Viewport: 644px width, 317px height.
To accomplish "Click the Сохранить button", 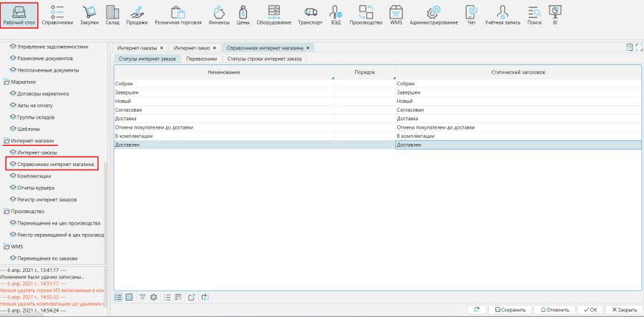I will (x=510, y=310).
